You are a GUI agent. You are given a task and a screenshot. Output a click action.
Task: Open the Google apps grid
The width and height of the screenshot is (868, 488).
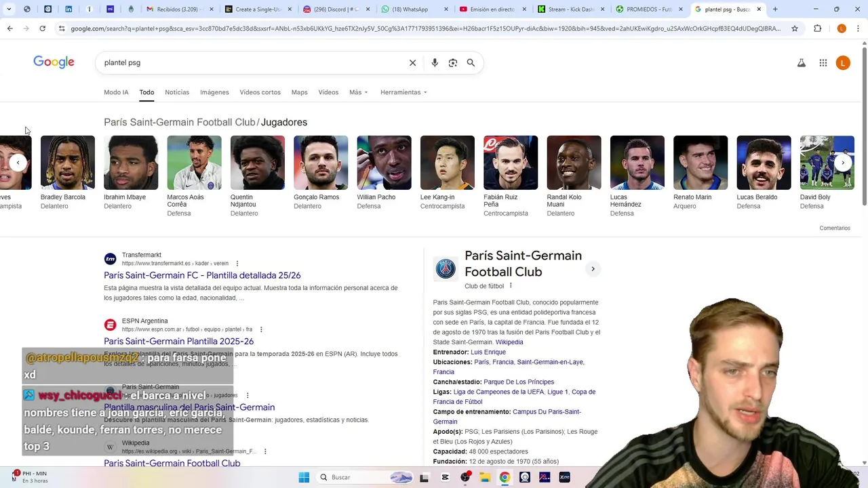[823, 62]
